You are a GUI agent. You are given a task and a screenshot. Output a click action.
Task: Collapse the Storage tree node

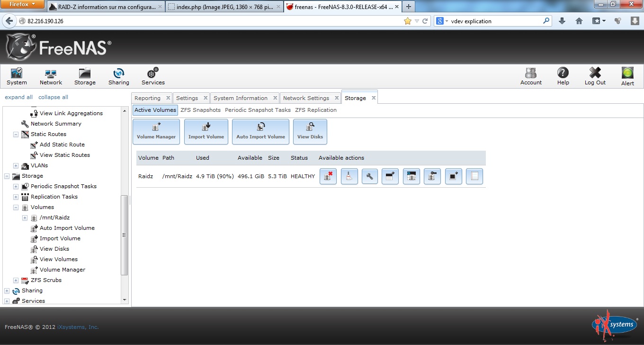(x=7, y=176)
